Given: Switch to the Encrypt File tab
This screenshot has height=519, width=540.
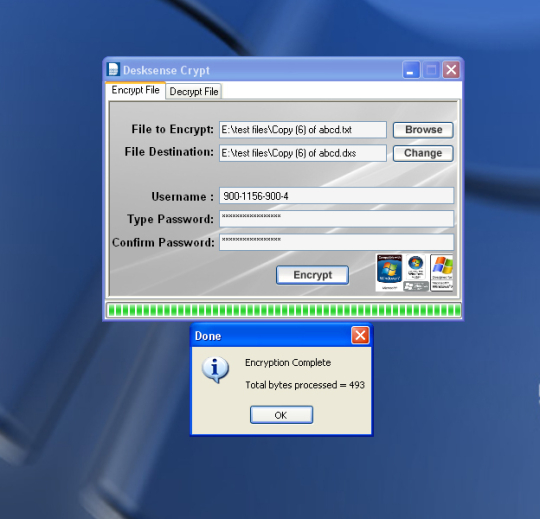Looking at the screenshot, I should pyautogui.click(x=135, y=90).
